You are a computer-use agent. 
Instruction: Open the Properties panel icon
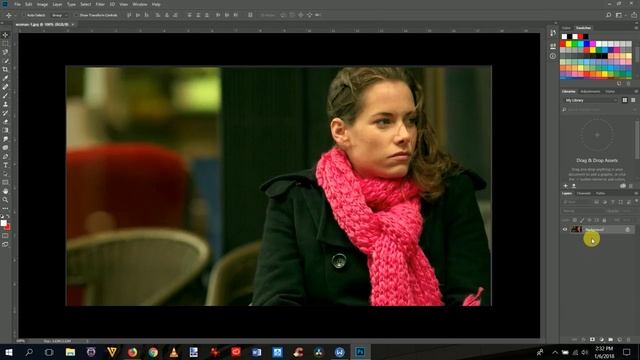(553, 46)
